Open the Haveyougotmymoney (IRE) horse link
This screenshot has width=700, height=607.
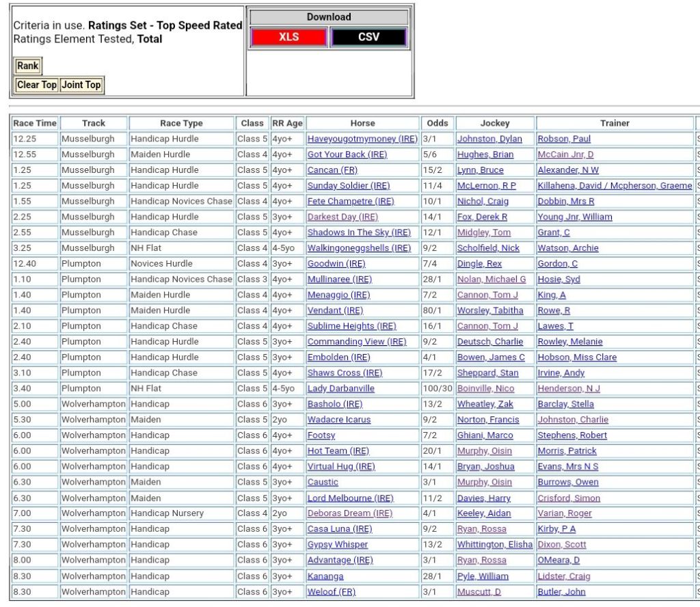362,139
